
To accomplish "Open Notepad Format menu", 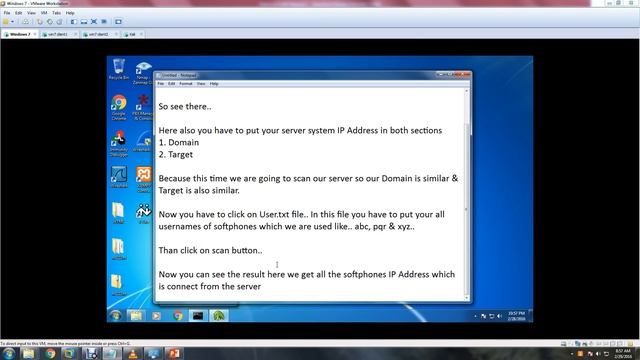I will coord(186,84).
